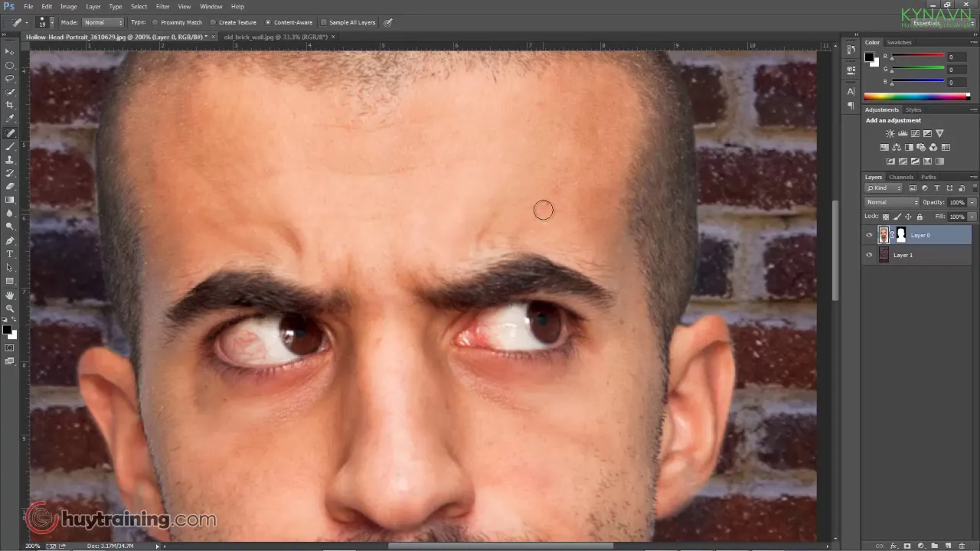Open the File menu
The image size is (980, 551).
point(28,6)
